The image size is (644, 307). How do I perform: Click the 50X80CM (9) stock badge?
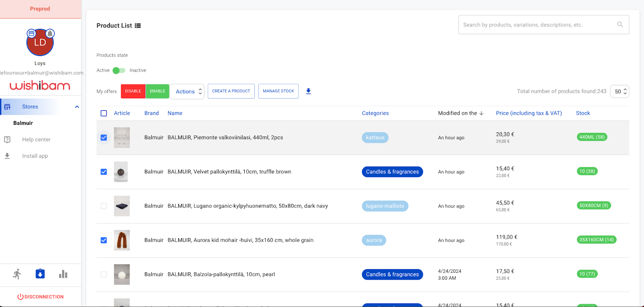(594, 206)
